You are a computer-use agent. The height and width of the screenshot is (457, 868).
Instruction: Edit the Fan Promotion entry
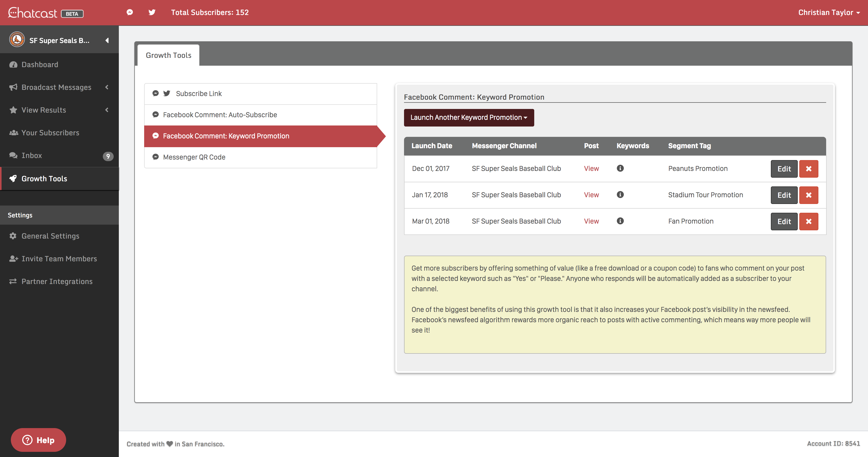[784, 221]
